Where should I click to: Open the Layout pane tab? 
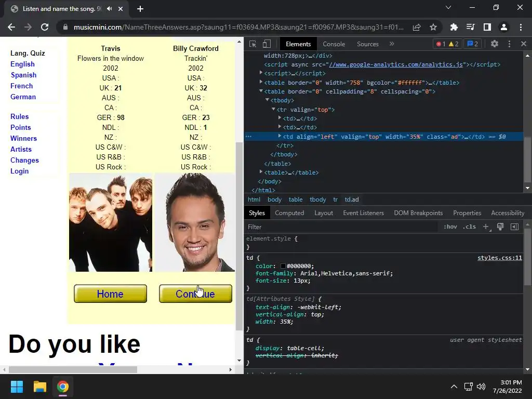324,213
